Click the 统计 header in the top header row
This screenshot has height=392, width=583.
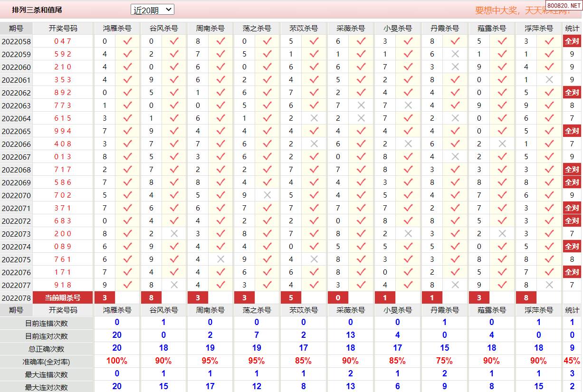click(572, 29)
